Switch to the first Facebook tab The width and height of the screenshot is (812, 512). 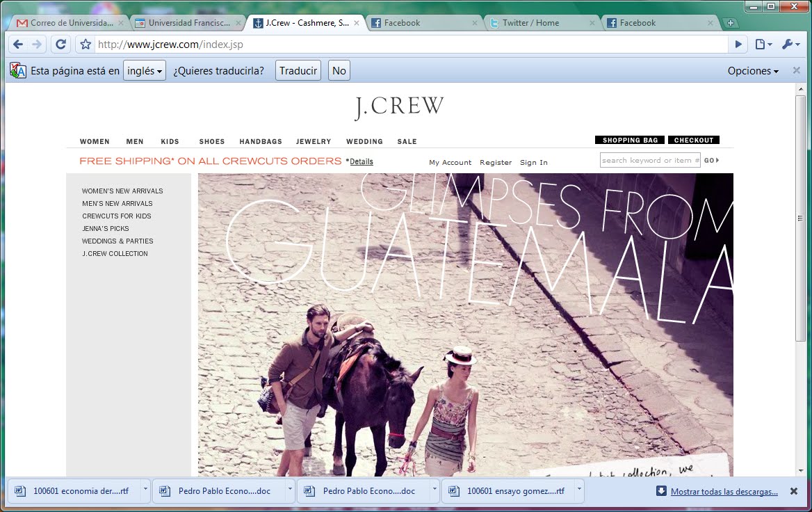pyautogui.click(x=402, y=23)
